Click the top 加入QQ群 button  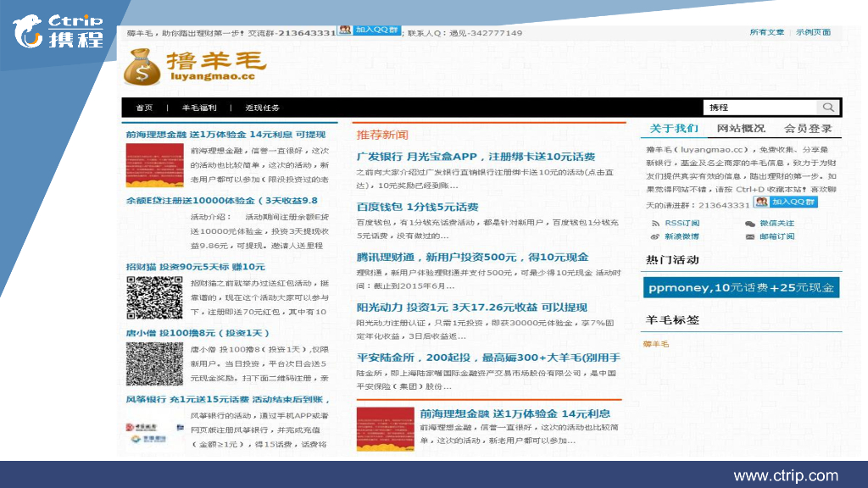(369, 30)
